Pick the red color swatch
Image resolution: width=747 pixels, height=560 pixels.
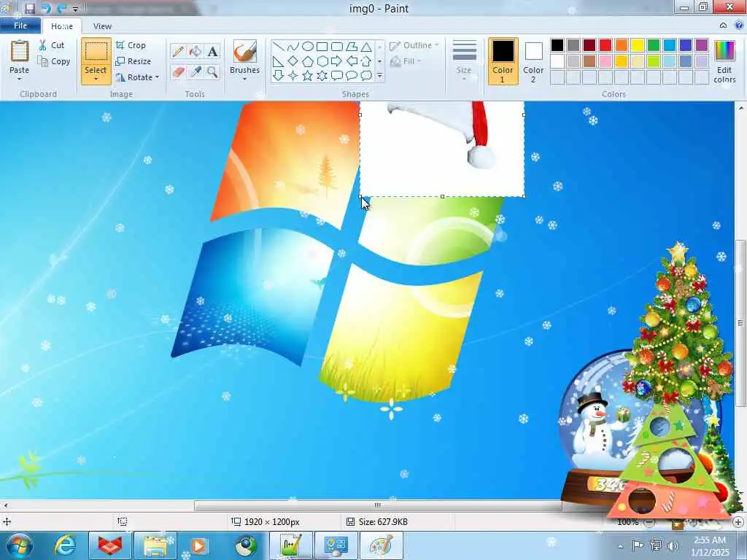[x=605, y=45]
